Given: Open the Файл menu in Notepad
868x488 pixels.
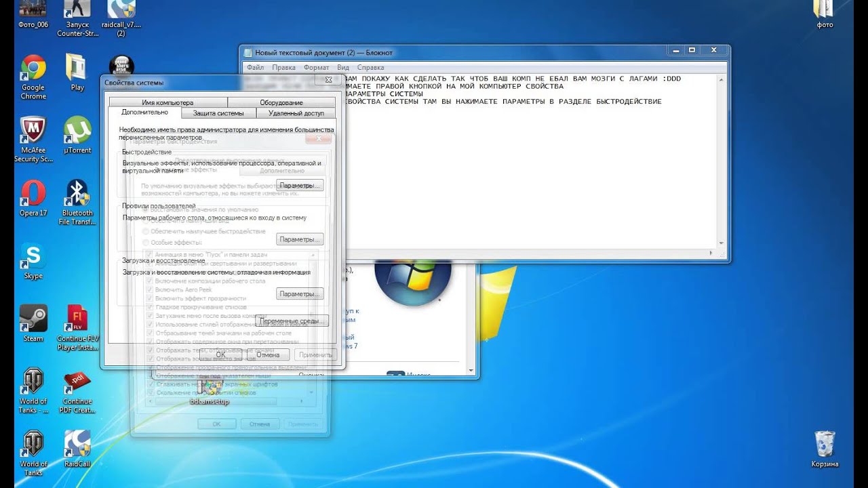Looking at the screenshot, I should 255,68.
